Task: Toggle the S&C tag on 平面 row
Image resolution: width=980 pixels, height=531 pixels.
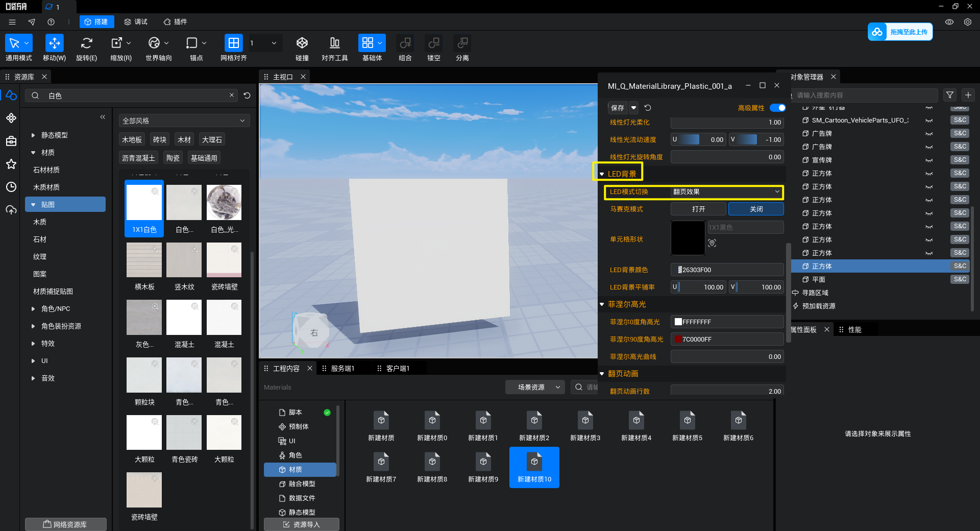Action: (960, 279)
